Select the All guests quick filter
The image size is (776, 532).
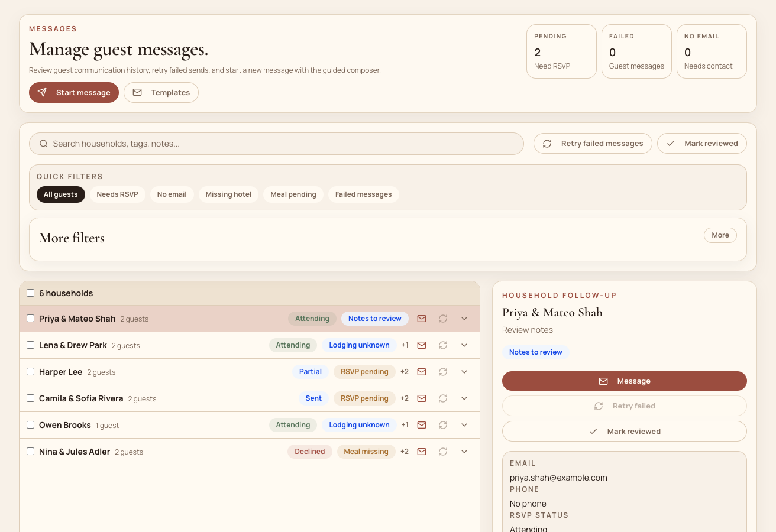(61, 194)
